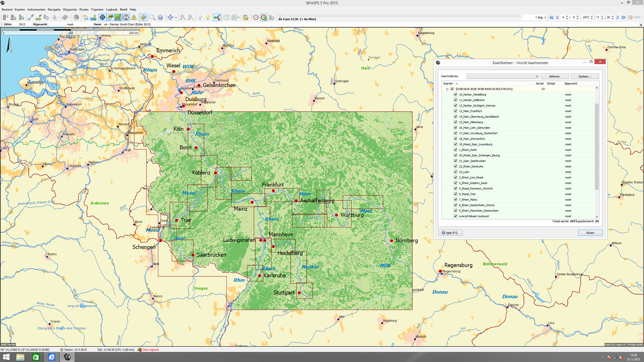This screenshot has height=362, width=644.
Task: Toggle the 23_Lahn chart checkbox
Action: click(x=455, y=172)
